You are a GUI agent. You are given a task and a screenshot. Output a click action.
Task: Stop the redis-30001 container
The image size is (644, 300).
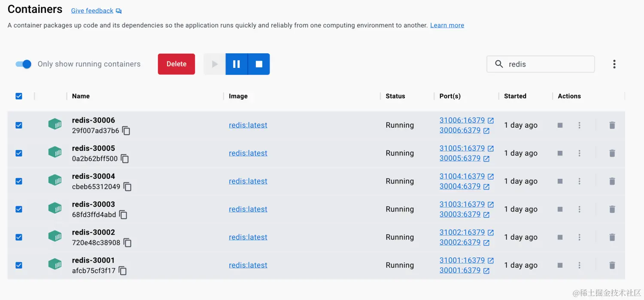click(x=560, y=265)
